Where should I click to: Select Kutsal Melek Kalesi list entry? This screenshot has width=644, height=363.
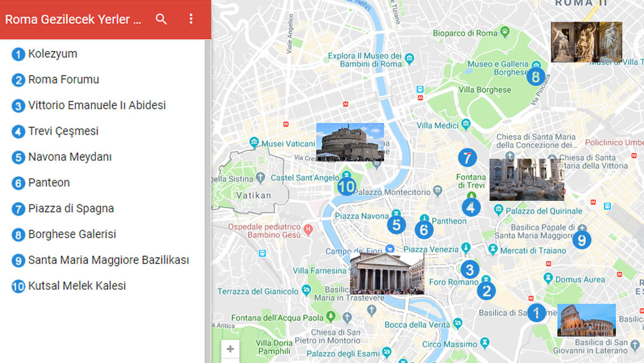click(x=77, y=286)
